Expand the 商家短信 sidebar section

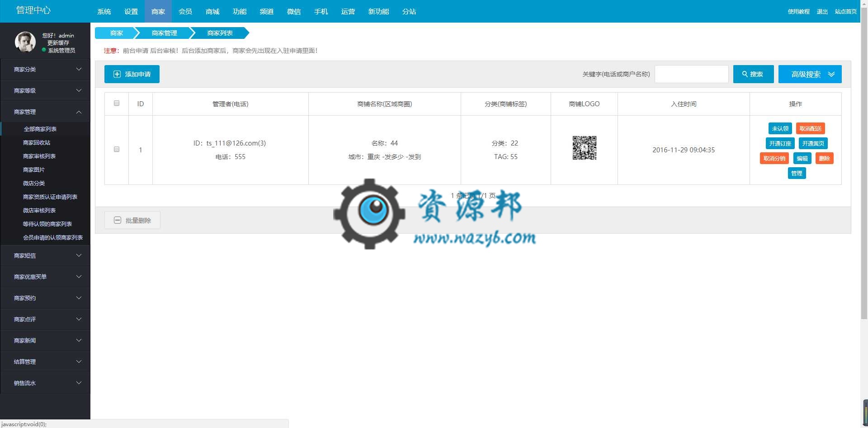(x=45, y=255)
